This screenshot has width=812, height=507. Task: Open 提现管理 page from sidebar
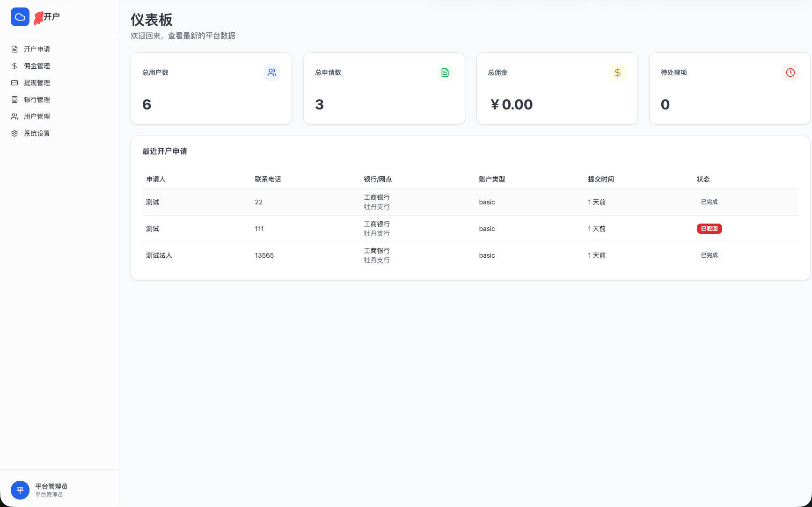(37, 83)
